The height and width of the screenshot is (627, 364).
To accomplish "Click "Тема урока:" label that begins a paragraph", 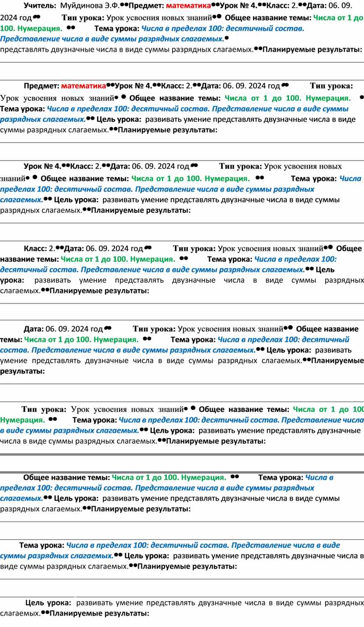I will coord(42,545).
